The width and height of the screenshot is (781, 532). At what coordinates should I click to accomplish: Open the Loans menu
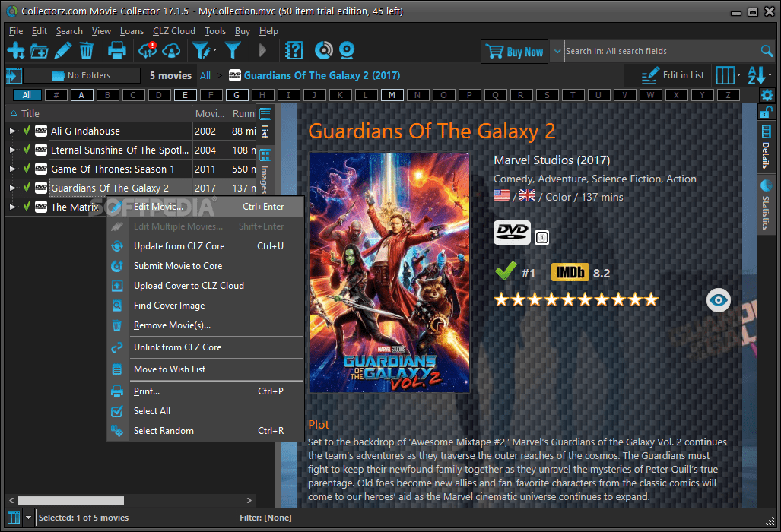click(132, 31)
